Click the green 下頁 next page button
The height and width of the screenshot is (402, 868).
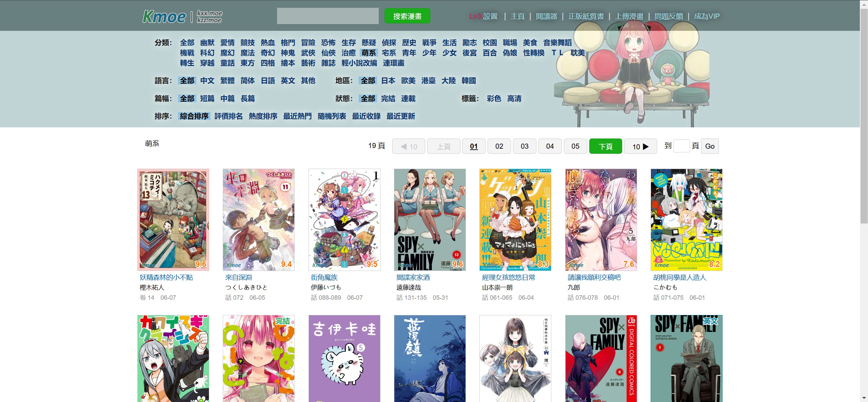click(606, 146)
